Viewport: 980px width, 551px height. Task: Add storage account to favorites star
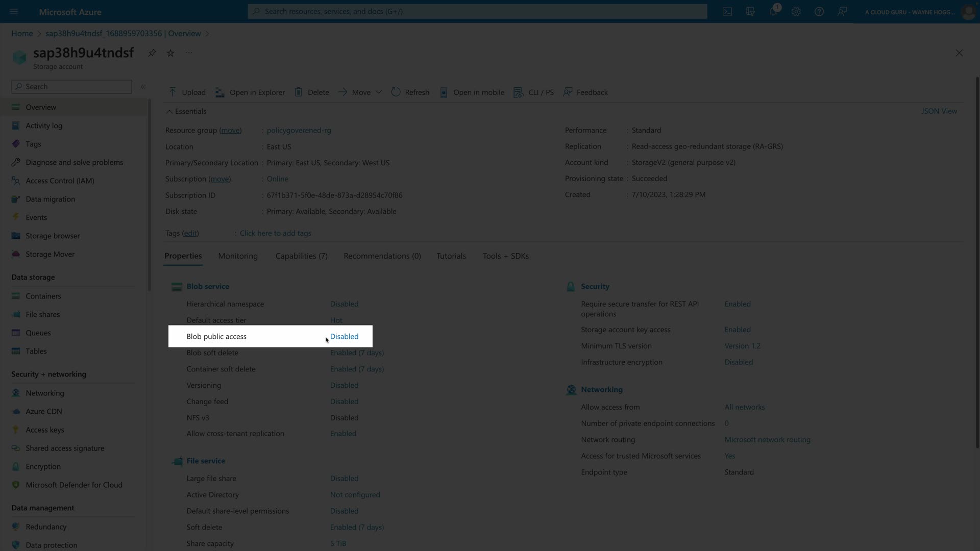tap(170, 53)
